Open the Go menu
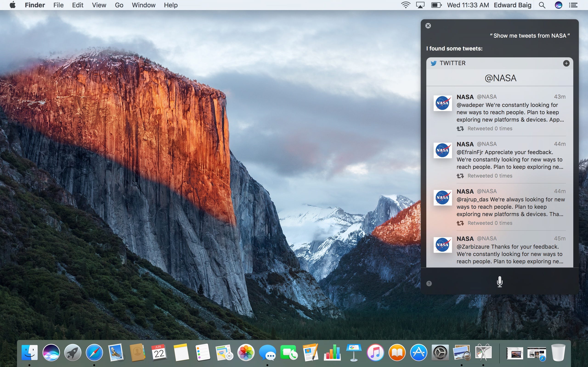 tap(119, 5)
